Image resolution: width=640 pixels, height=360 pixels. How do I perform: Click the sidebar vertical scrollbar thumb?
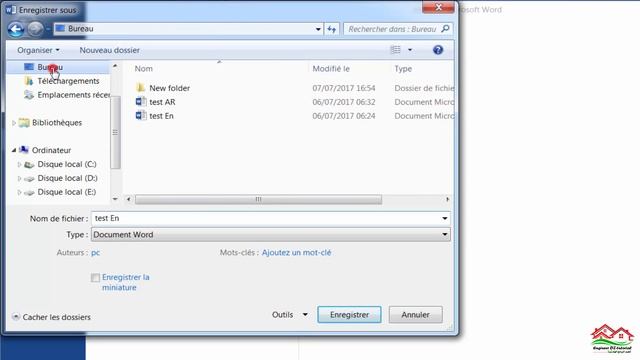coord(116,132)
